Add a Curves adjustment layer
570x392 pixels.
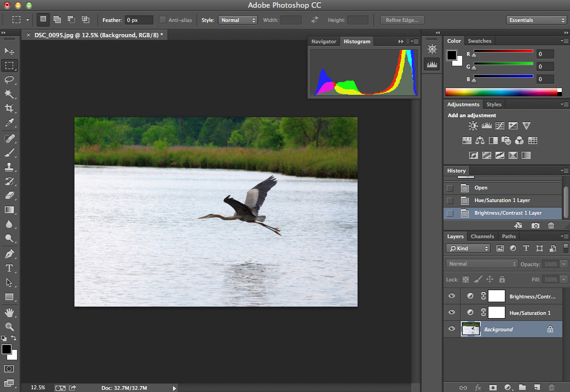pyautogui.click(x=499, y=125)
